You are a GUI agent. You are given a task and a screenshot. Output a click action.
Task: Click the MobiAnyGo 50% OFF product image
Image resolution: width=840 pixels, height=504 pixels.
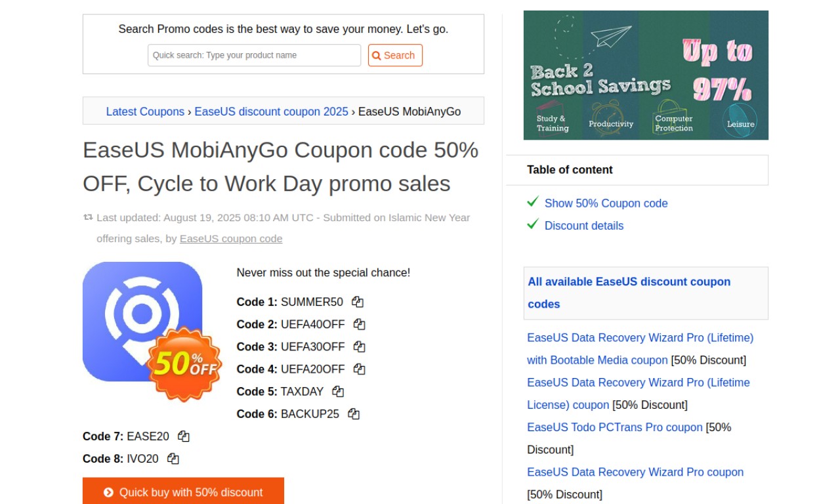(x=151, y=330)
